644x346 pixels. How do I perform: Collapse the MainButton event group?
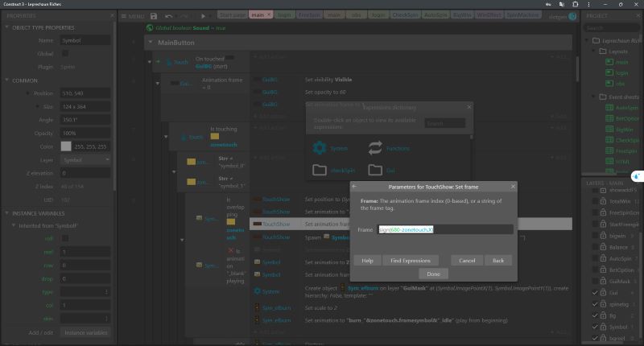pos(151,43)
